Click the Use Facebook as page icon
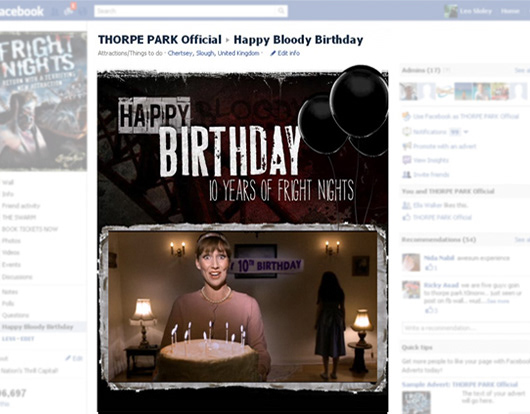This screenshot has width=530, height=414. click(x=406, y=116)
